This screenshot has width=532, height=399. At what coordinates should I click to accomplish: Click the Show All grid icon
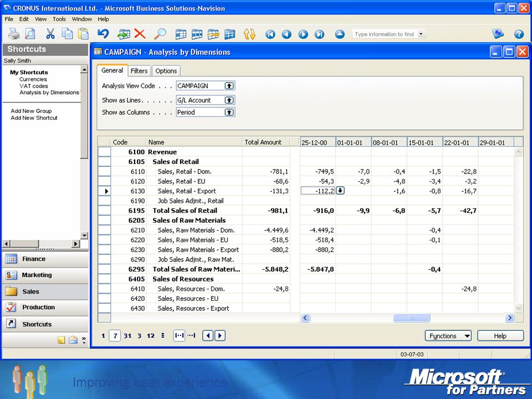click(x=229, y=34)
